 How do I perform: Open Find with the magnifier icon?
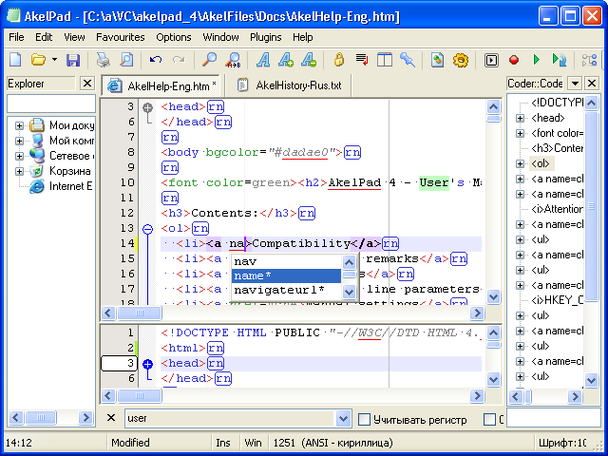click(x=209, y=60)
